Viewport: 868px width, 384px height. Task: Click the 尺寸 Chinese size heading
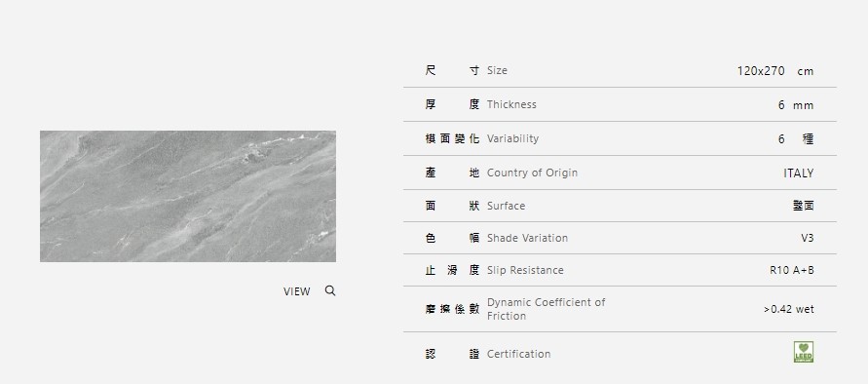pos(452,70)
